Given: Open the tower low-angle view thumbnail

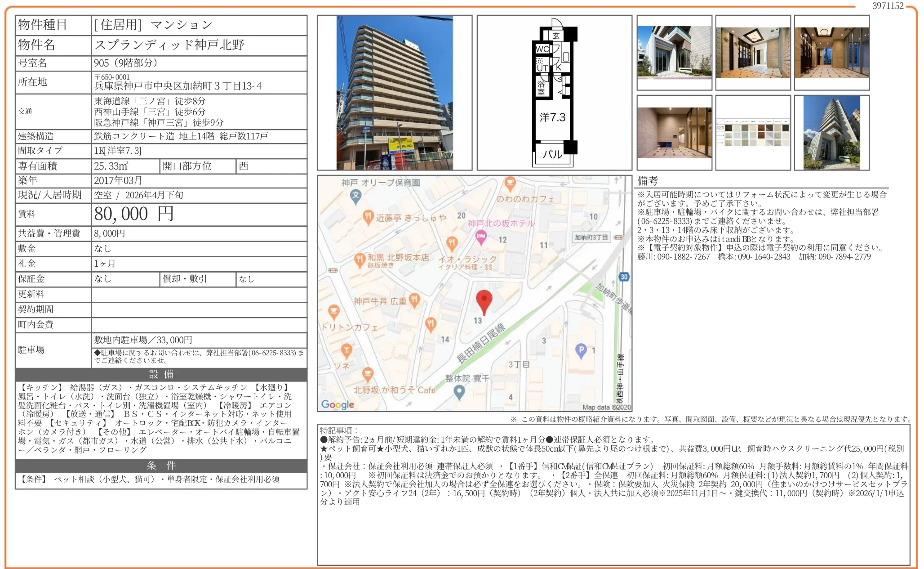Looking at the screenshot, I should [831, 133].
